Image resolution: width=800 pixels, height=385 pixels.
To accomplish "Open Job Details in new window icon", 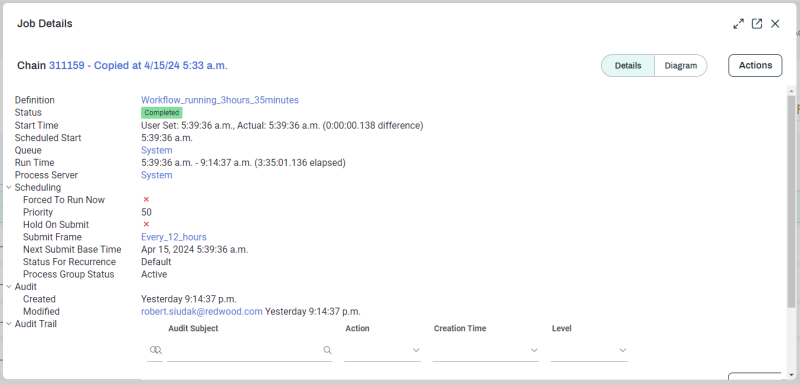I will tap(757, 24).
